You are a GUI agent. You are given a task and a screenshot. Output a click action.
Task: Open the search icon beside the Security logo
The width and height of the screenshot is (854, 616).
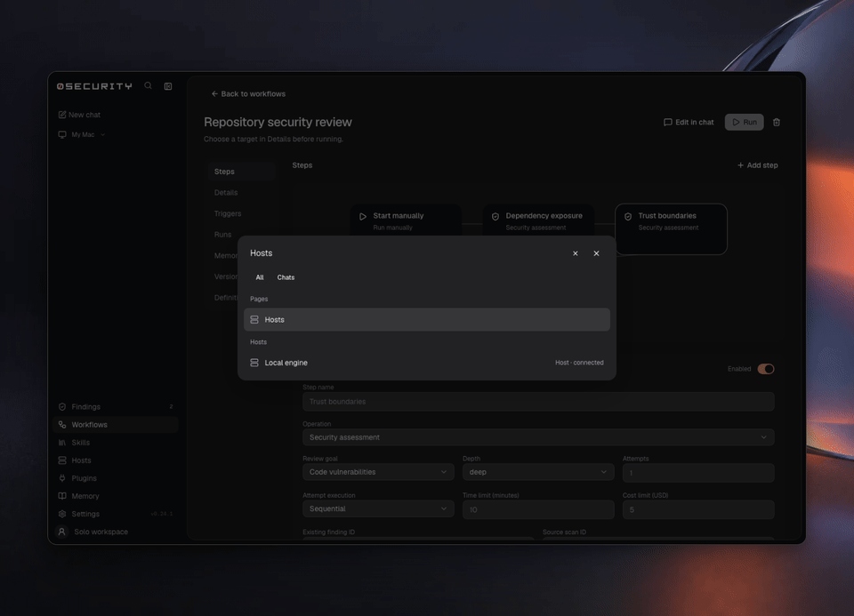(148, 86)
